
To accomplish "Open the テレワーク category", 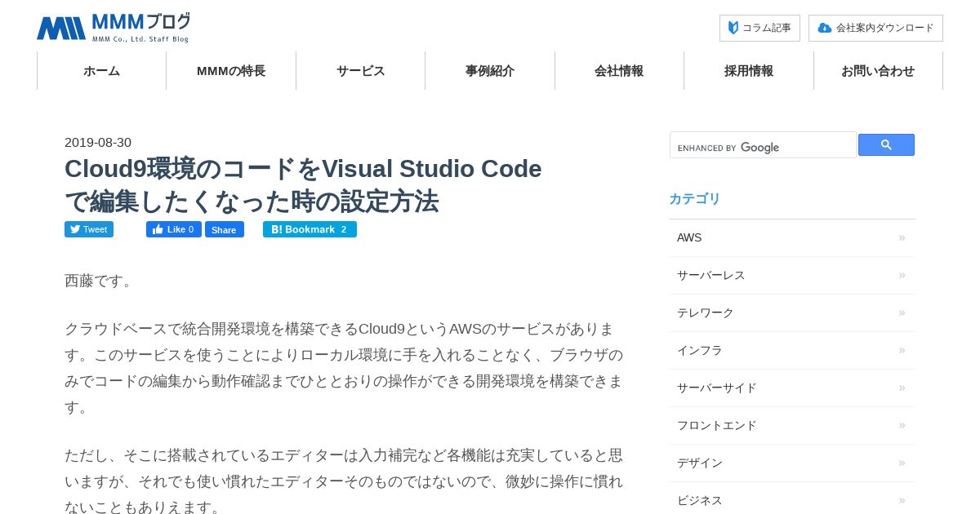I will 792,312.
